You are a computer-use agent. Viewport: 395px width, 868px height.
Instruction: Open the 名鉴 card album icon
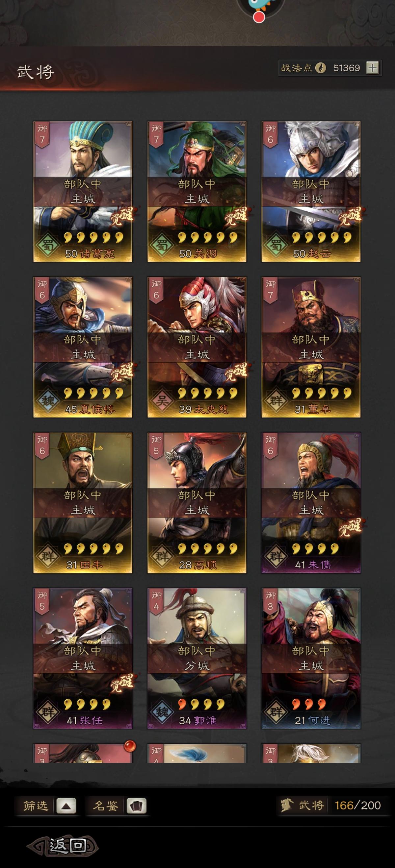coord(136,806)
